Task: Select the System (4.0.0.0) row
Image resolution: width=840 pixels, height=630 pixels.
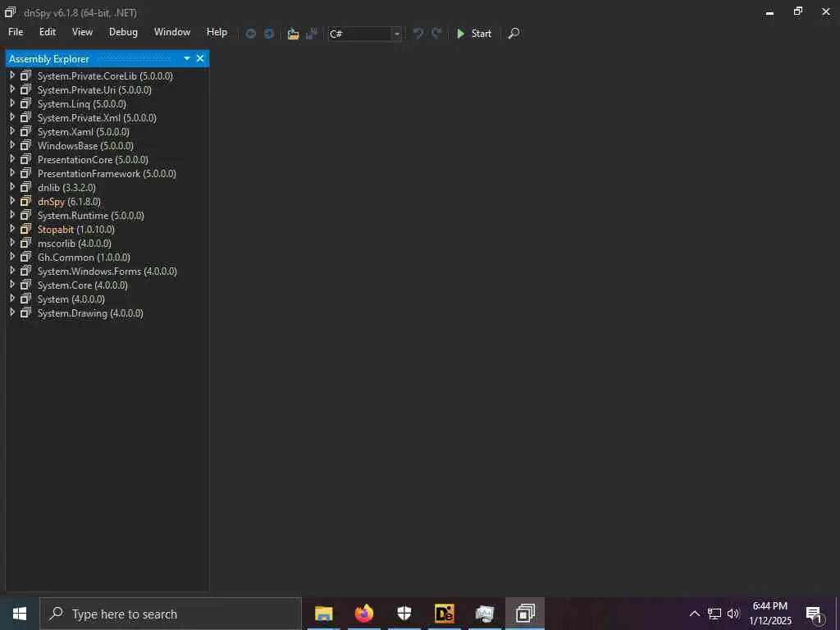Action: (107, 299)
